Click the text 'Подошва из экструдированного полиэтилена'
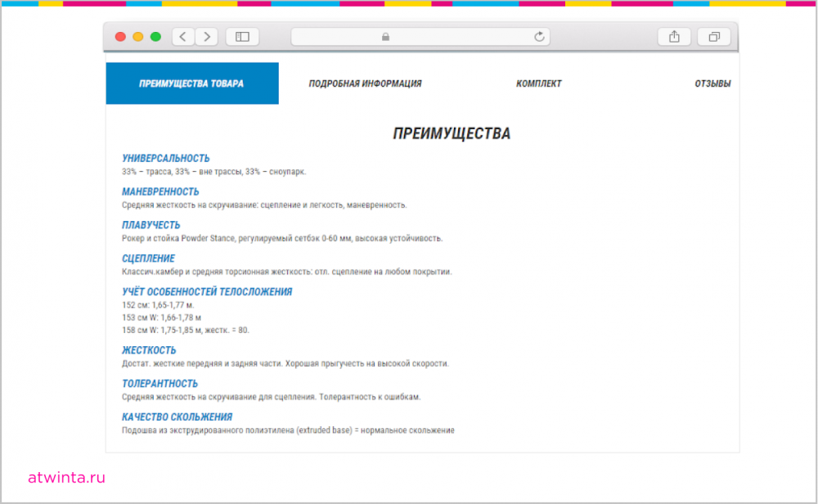This screenshot has width=818, height=504. point(208,430)
